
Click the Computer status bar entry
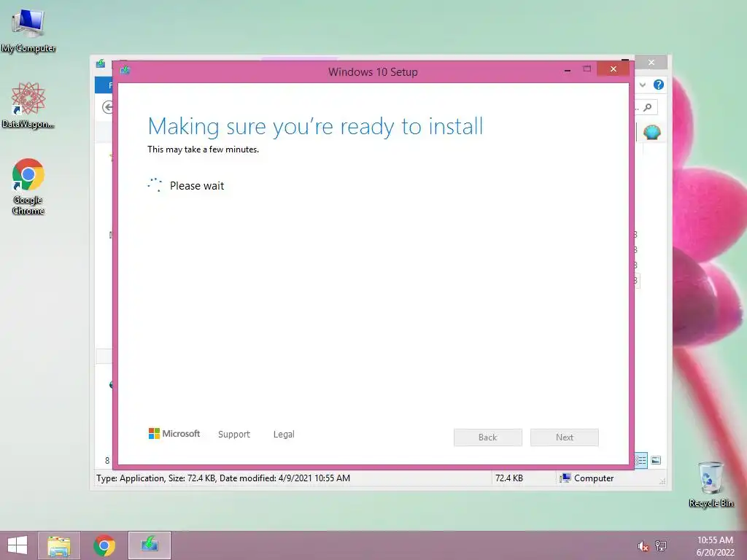[587, 478]
